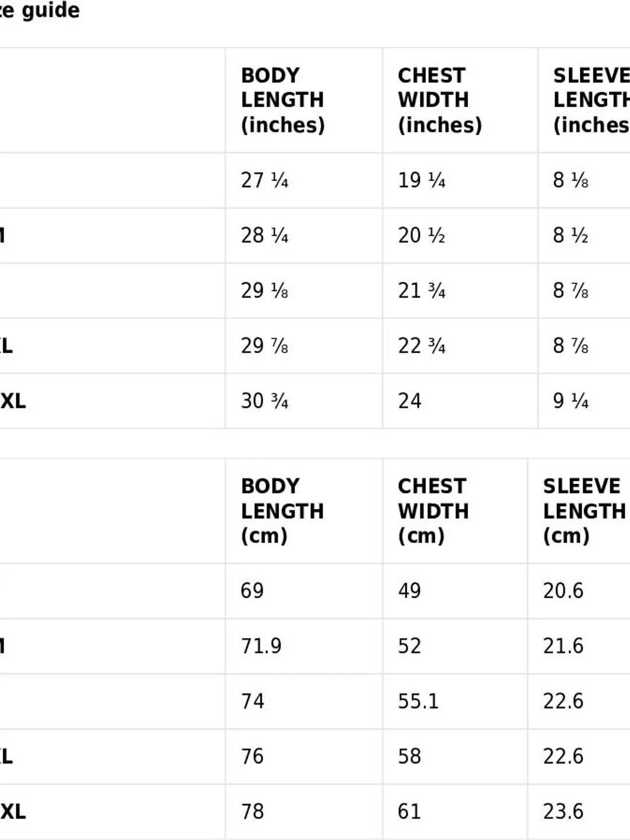
Task: Click the BODY LENGTH (inches) column header
Action: (283, 100)
